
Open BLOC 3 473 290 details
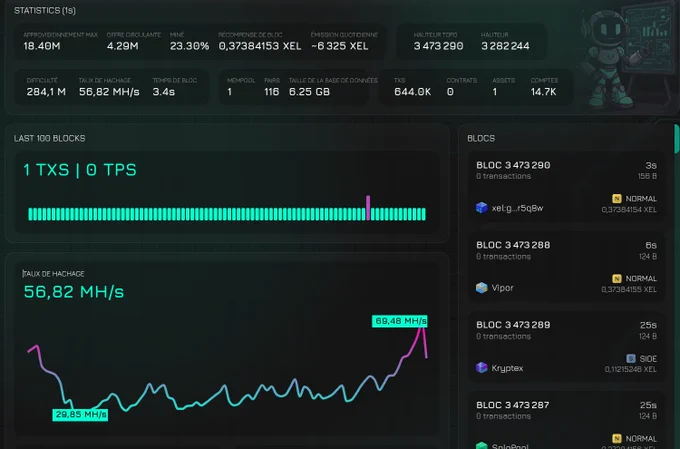point(513,165)
